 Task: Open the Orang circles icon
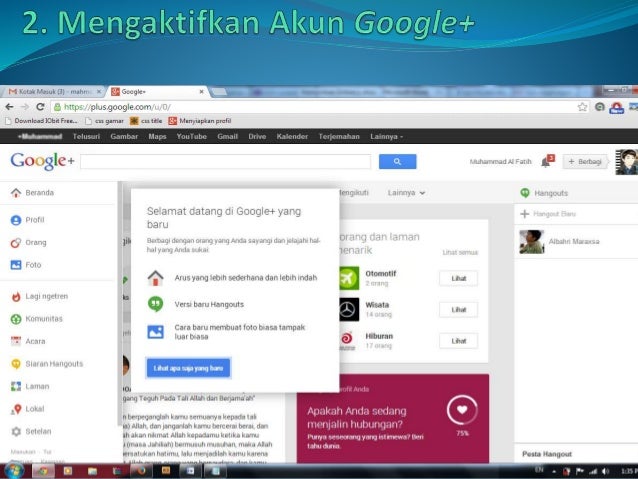16,243
